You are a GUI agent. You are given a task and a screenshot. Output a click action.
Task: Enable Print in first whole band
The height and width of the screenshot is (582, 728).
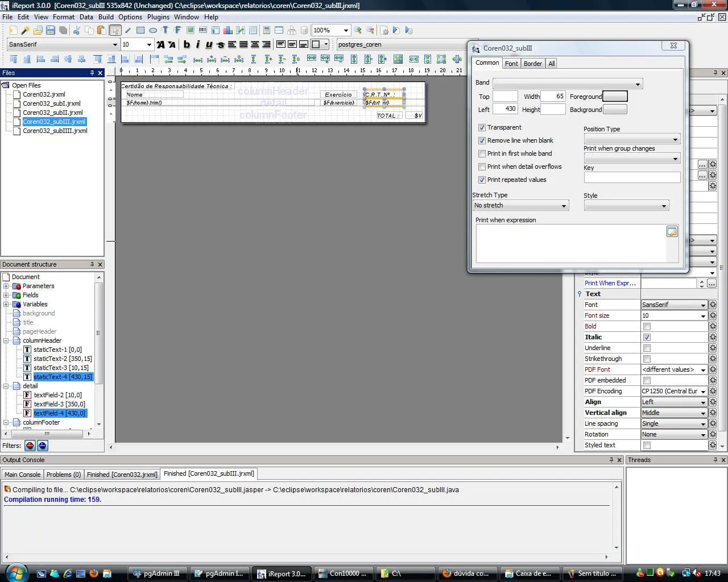pos(482,153)
